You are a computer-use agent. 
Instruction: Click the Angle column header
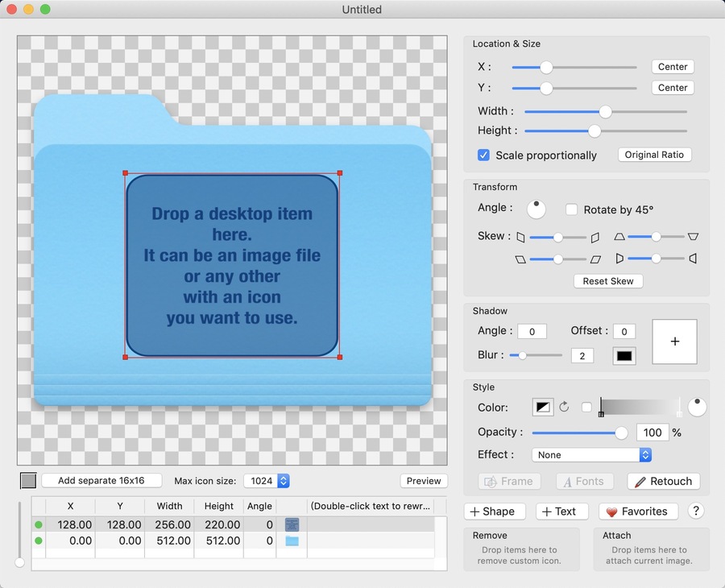(259, 506)
